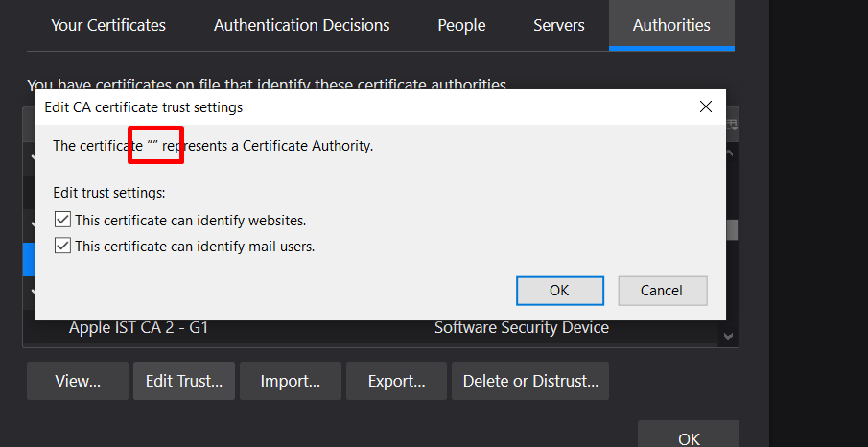Image resolution: width=868 pixels, height=447 pixels.
Task: Close the Edit CA certificate trust dialog
Action: click(x=706, y=106)
